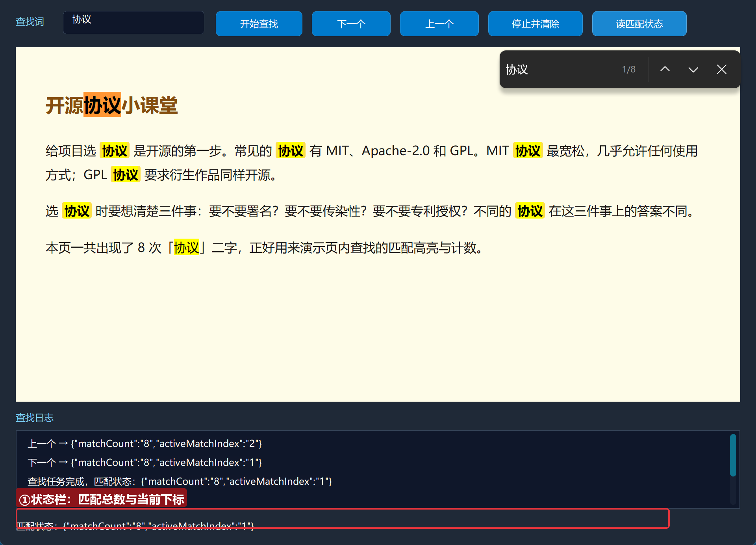Click highlighted 协议 after GPL in second line

point(126,174)
